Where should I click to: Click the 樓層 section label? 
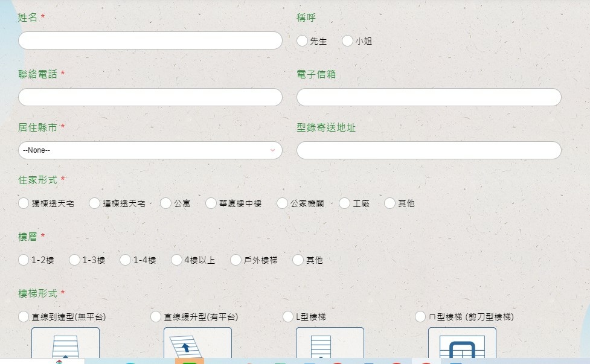27,237
